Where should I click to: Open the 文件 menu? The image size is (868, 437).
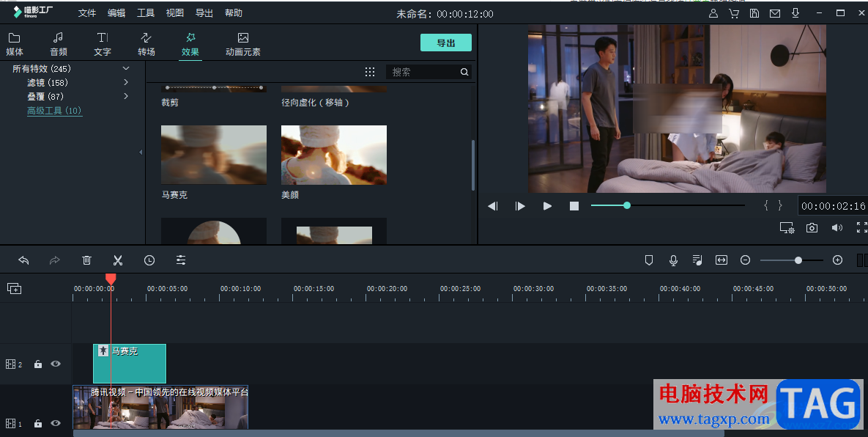click(87, 12)
